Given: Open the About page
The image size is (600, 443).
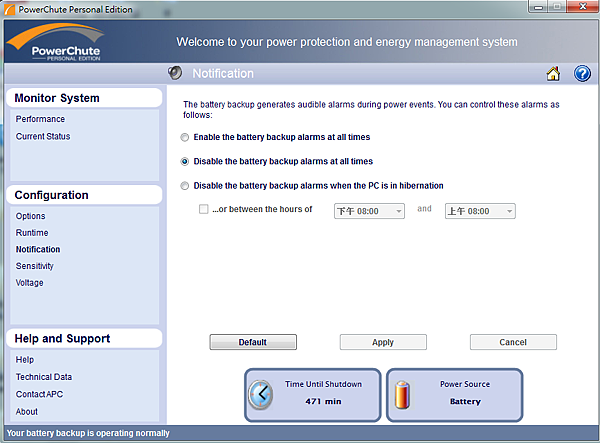Looking at the screenshot, I should tap(27, 412).
